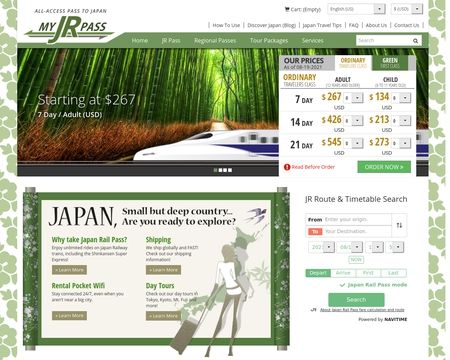The width and height of the screenshot is (450, 360).
Task: Click the Shipping heading
Action: (x=158, y=240)
